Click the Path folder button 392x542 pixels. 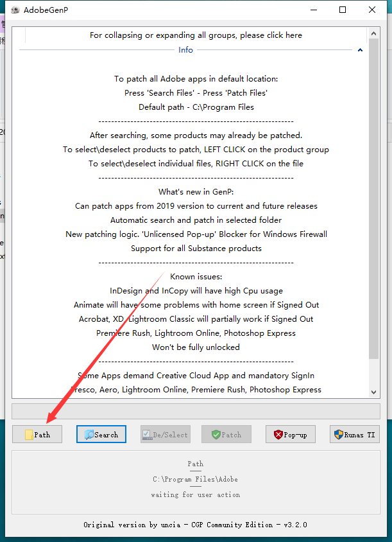pyautogui.click(x=37, y=434)
